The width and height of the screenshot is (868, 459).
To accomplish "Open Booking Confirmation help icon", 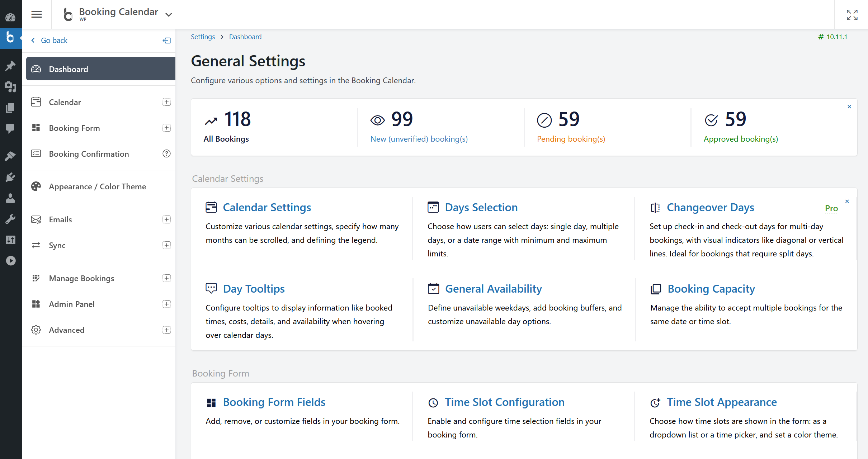I will (x=166, y=153).
